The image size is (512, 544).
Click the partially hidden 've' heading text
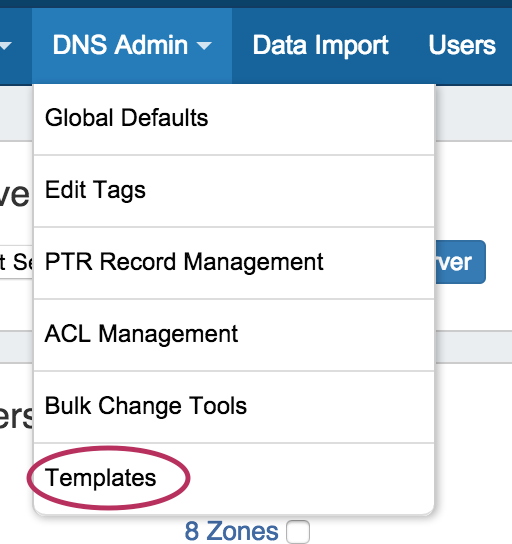[x=15, y=195]
